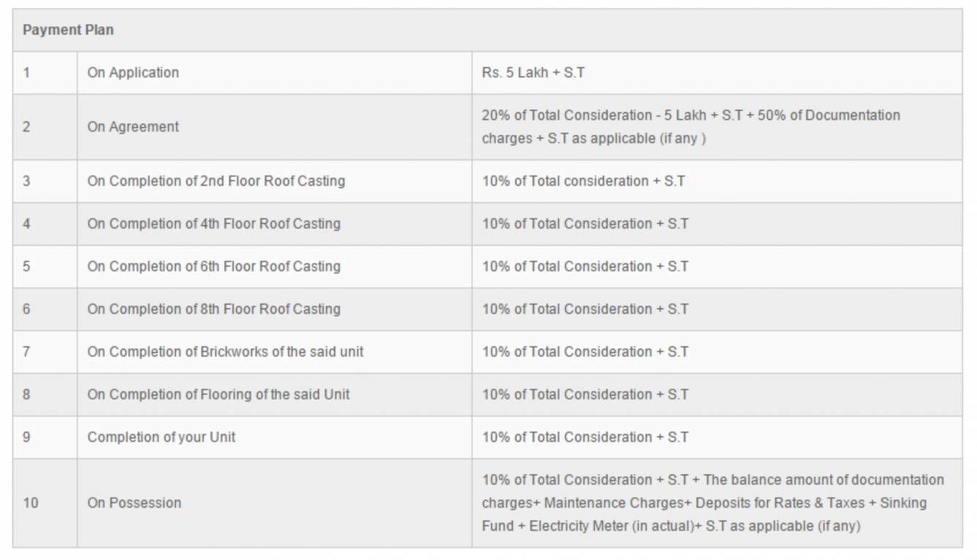This screenshot has height=560, width=977.
Task: Click the On Possession cell
Action: pos(135,503)
